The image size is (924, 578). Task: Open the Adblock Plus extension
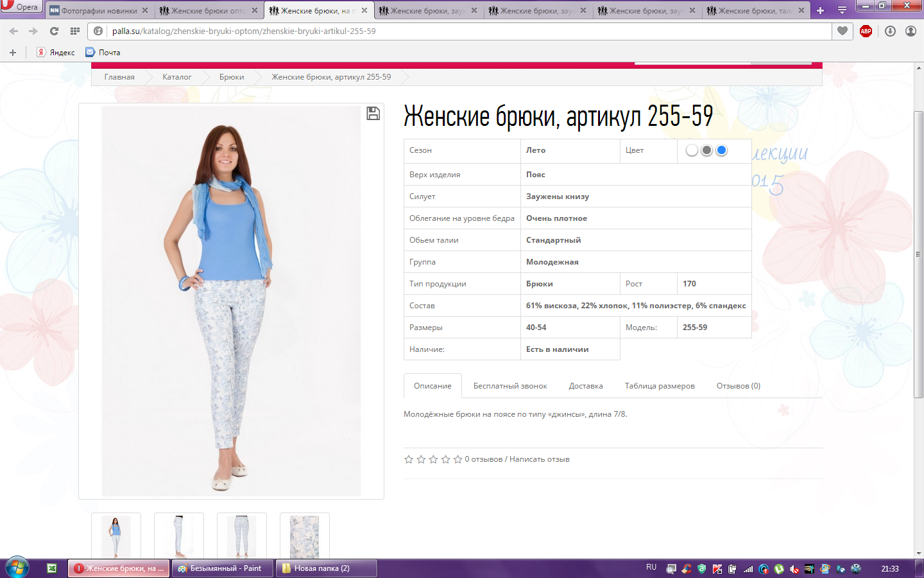pos(866,31)
